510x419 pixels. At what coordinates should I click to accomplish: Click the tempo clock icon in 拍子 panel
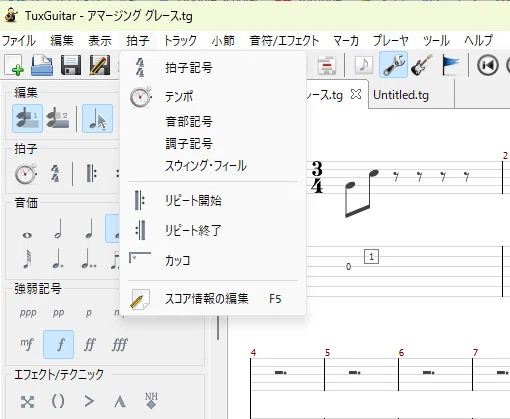click(26, 173)
